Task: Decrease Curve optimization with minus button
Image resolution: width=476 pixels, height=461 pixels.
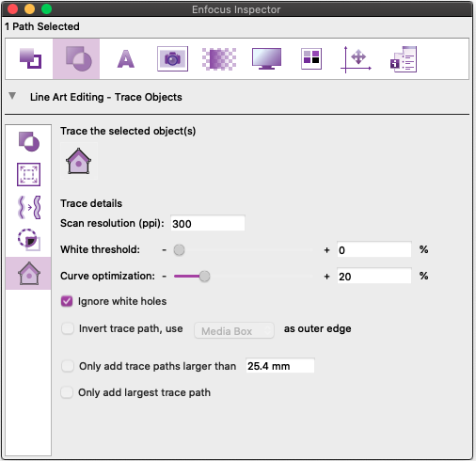Action: (x=164, y=277)
